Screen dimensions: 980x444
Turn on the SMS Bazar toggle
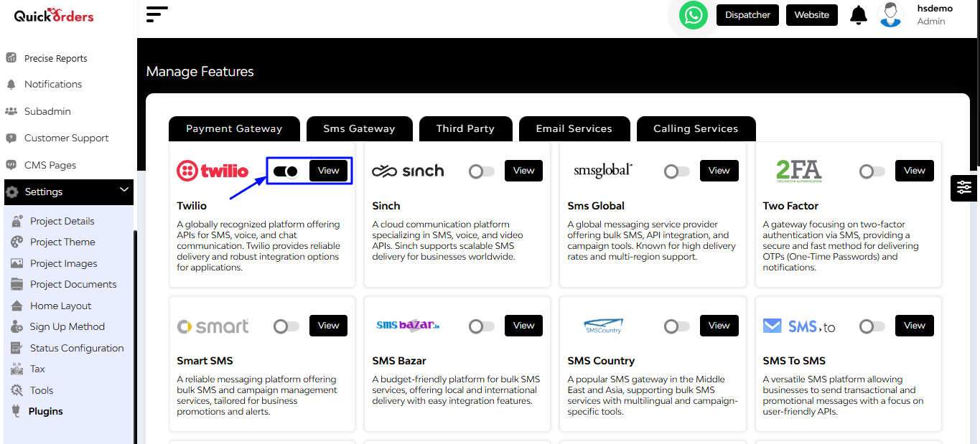click(x=482, y=326)
